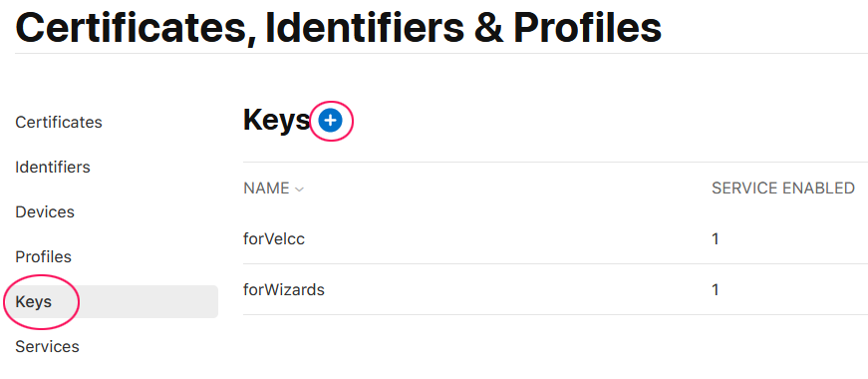
Task: Select the forVelcc table row
Action: coord(555,238)
